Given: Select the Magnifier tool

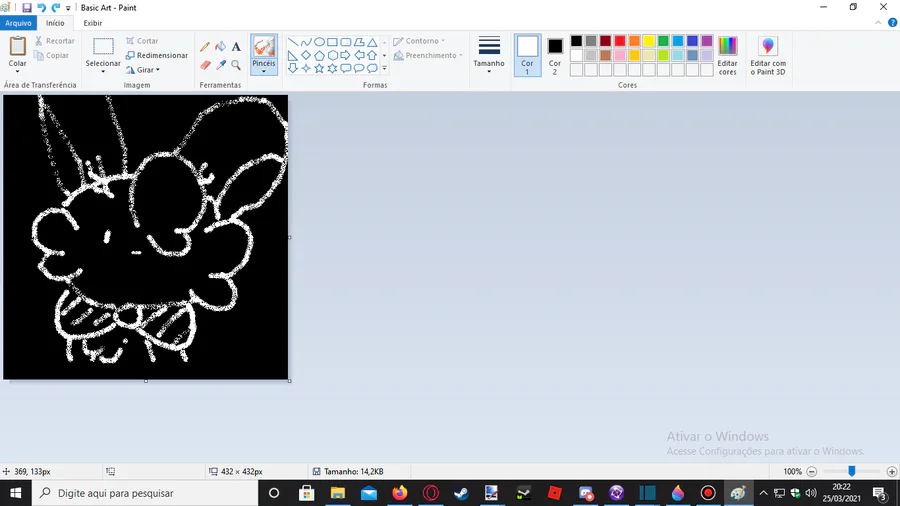Looking at the screenshot, I should click(236, 65).
